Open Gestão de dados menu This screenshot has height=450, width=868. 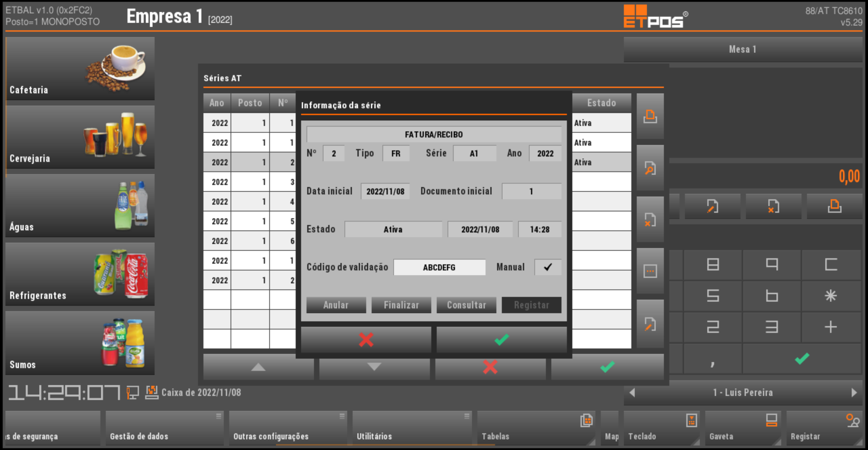click(x=165, y=428)
